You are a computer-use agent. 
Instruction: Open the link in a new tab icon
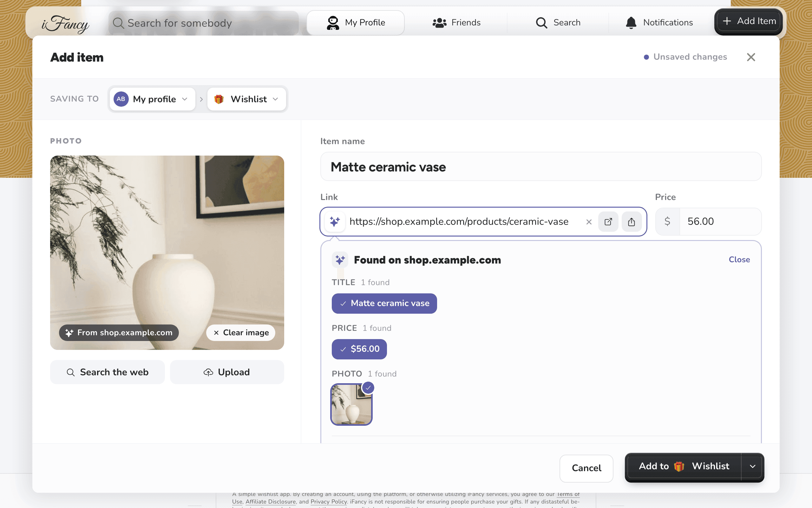click(608, 222)
